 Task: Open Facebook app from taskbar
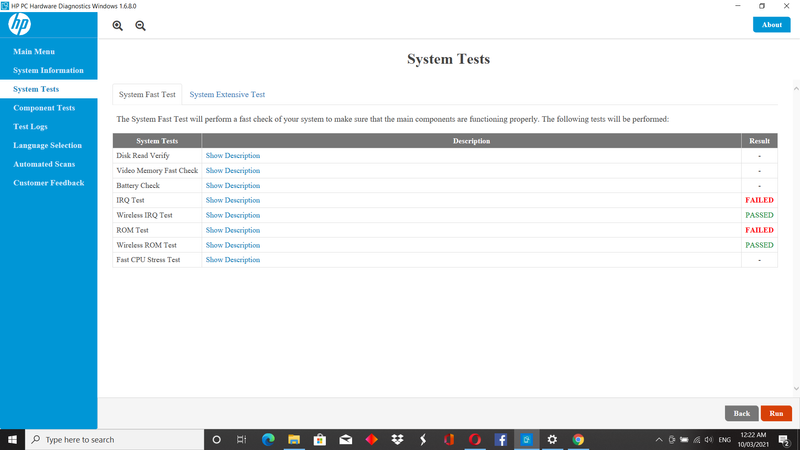[501, 439]
